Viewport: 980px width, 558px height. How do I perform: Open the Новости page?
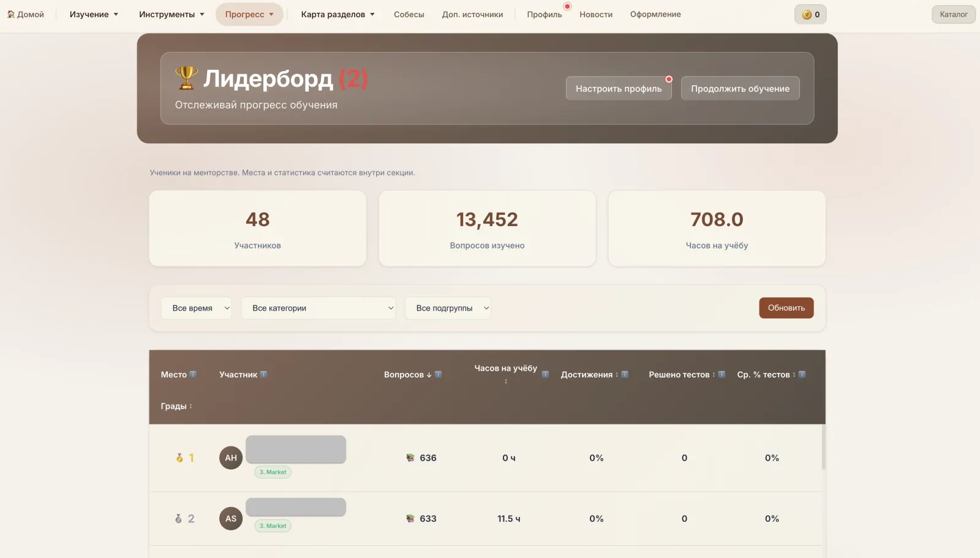coord(596,14)
